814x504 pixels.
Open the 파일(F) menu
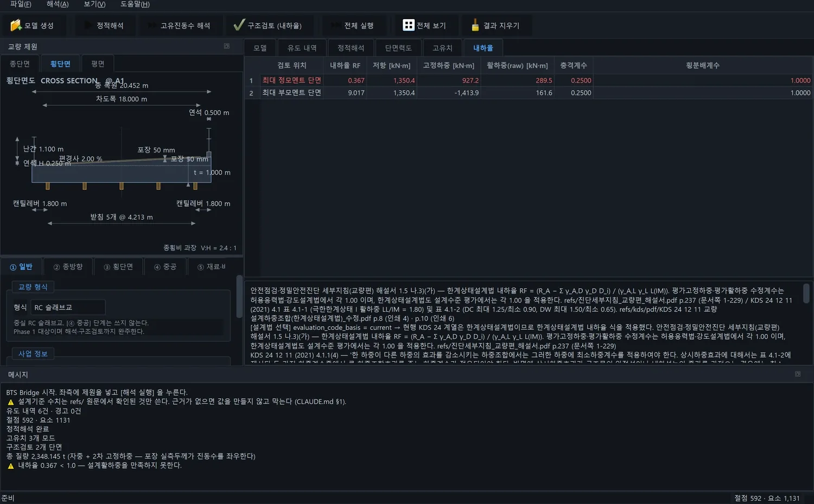[21, 4]
